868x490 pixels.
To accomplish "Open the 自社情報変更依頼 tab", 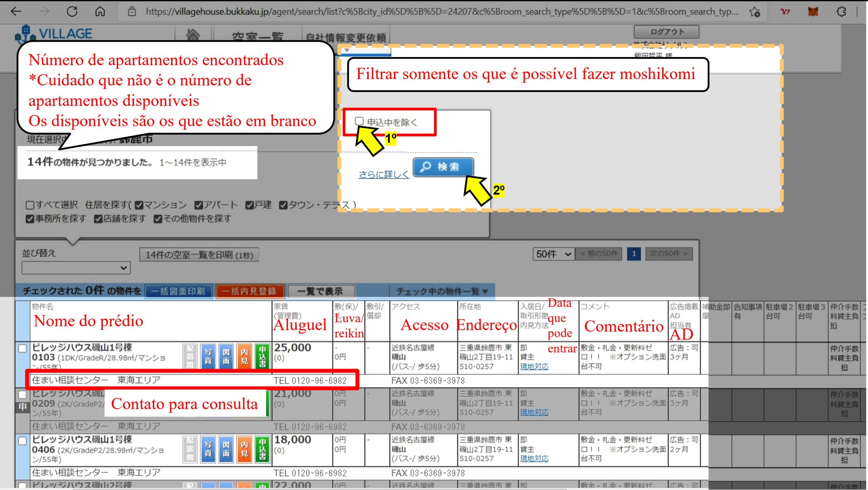I will click(x=346, y=37).
